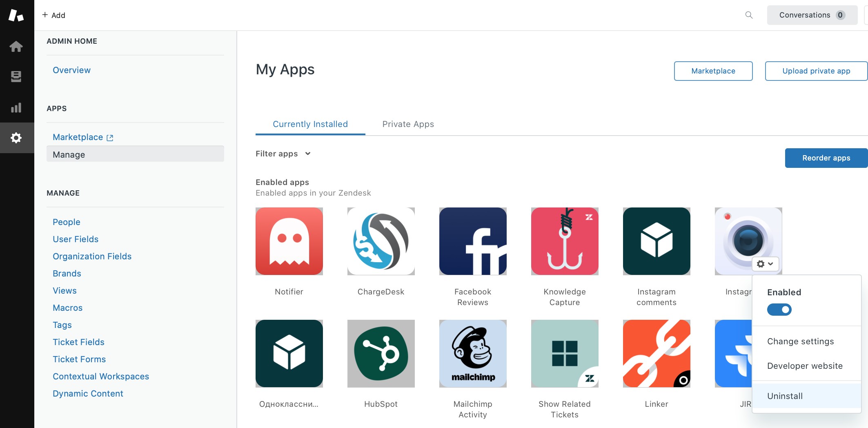Click the app gear settings dropdown

[x=765, y=264]
